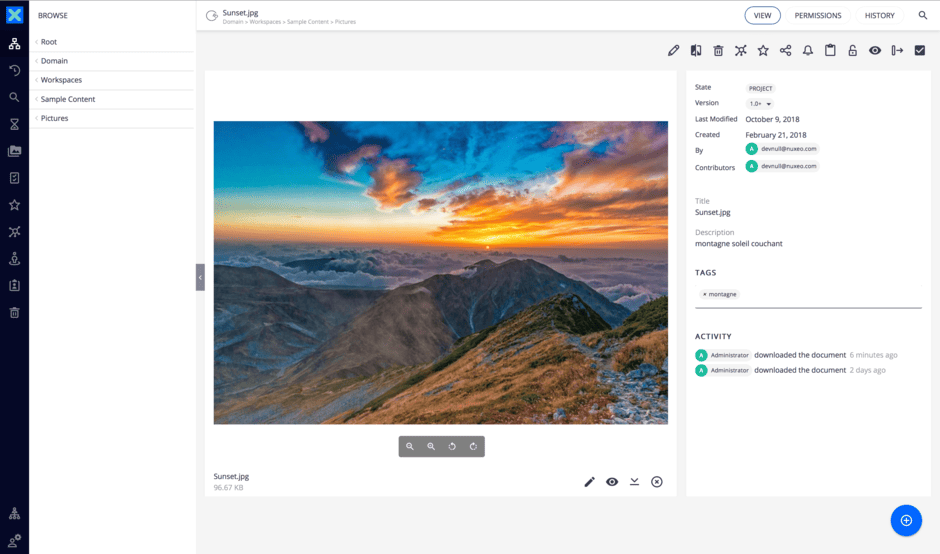Open the hourglass Expired icon in sidebar

click(x=14, y=124)
